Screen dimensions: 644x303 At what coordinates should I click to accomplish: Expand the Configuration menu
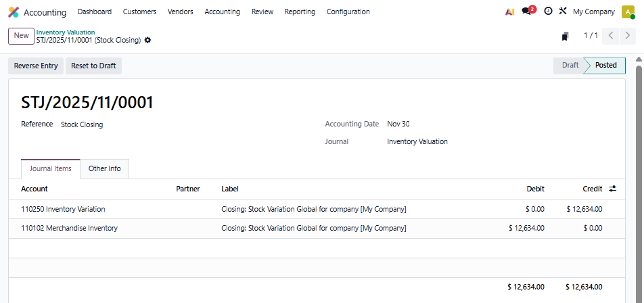(x=348, y=11)
